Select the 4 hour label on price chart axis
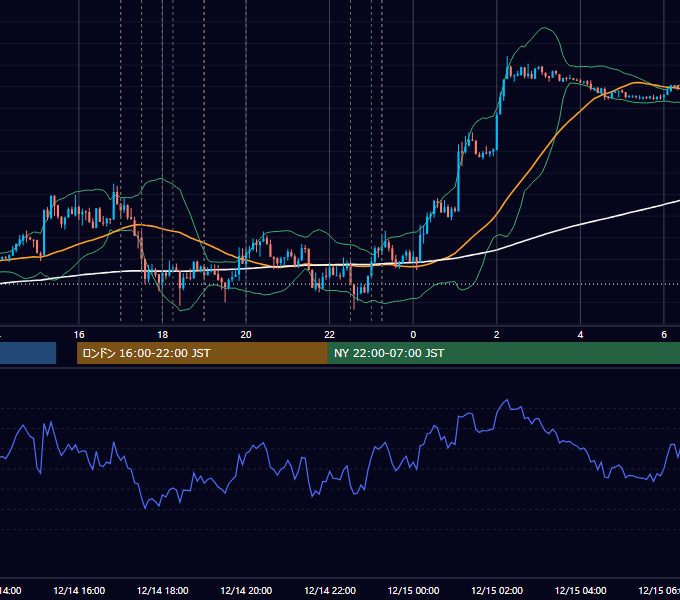This screenshot has width=680, height=600. click(580, 335)
